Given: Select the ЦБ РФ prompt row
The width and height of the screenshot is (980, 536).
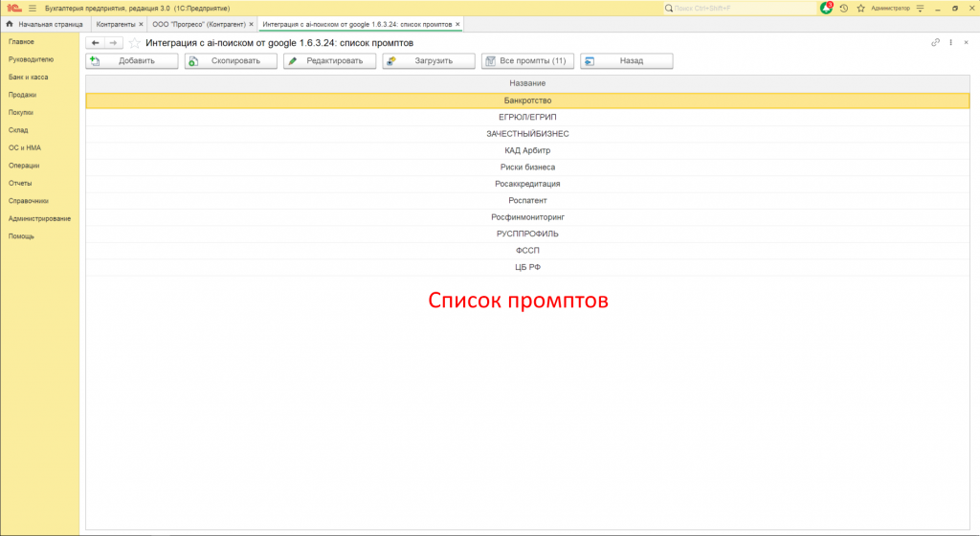Looking at the screenshot, I should 527,267.
